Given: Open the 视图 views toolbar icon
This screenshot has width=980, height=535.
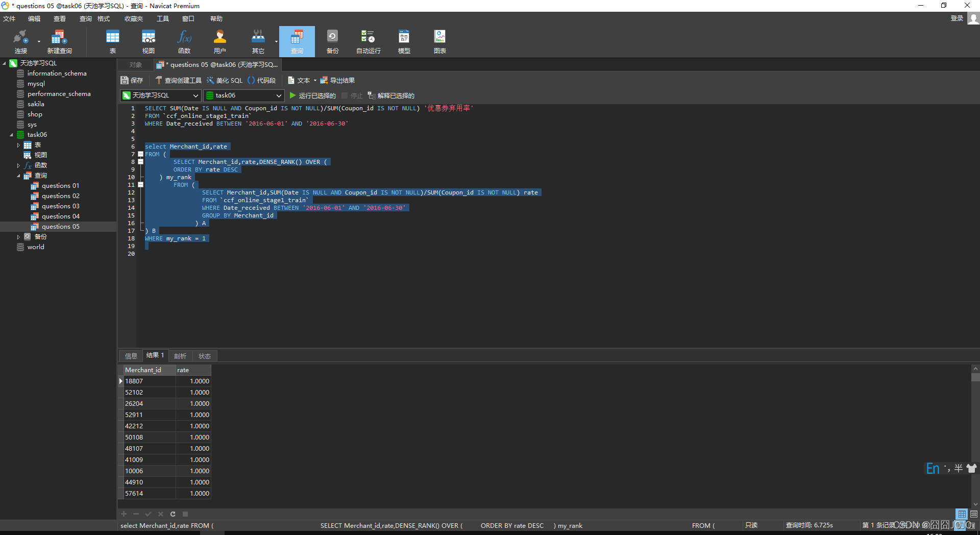Looking at the screenshot, I should [148, 41].
